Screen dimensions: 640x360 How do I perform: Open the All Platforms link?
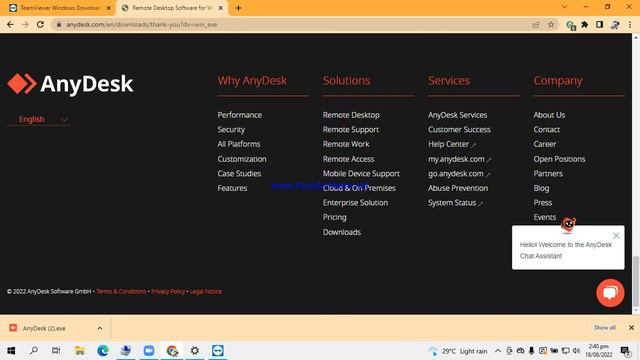(239, 144)
